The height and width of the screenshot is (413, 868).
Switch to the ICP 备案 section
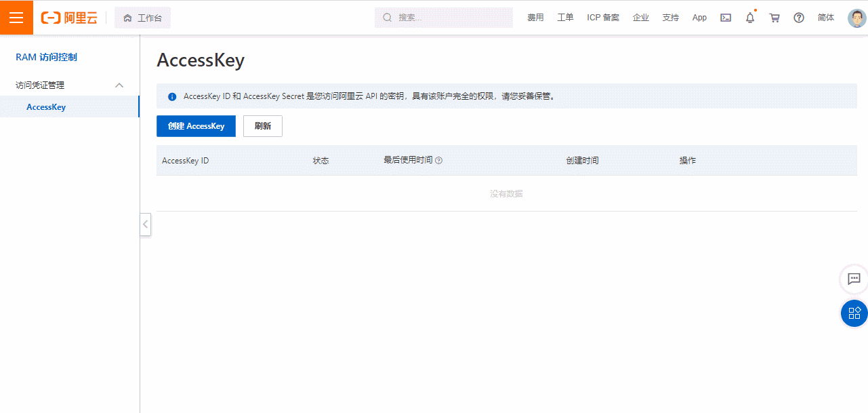pos(602,18)
